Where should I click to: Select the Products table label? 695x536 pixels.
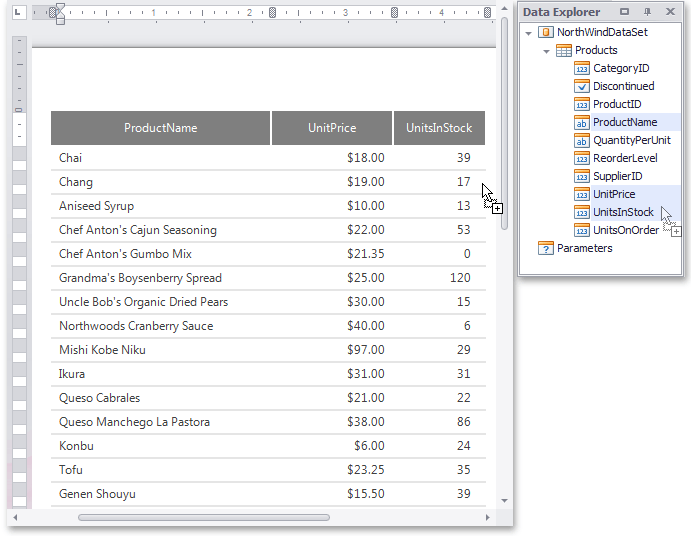596,50
